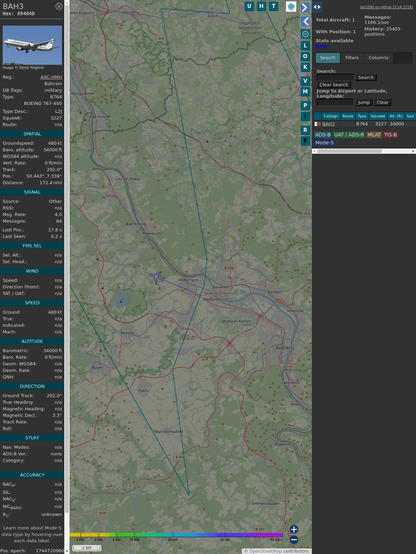Zoom in with the plus button
The width and height of the screenshot is (416, 554).
click(294, 529)
